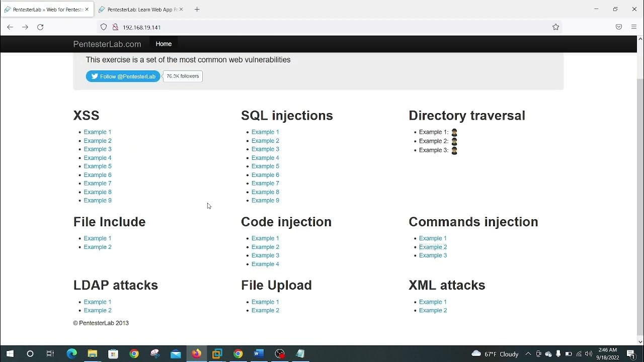644x362 pixels.
Task: Open Microsoft Store from the taskbar
Action: pos(113,353)
